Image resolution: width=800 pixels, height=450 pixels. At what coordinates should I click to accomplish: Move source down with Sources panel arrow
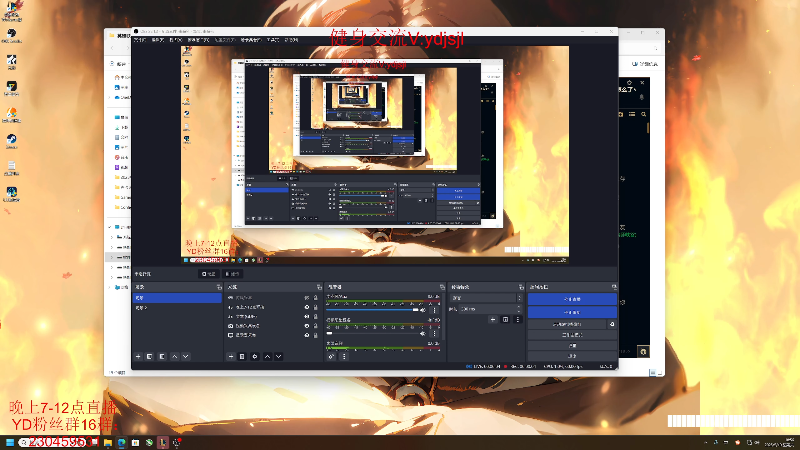(x=279, y=357)
